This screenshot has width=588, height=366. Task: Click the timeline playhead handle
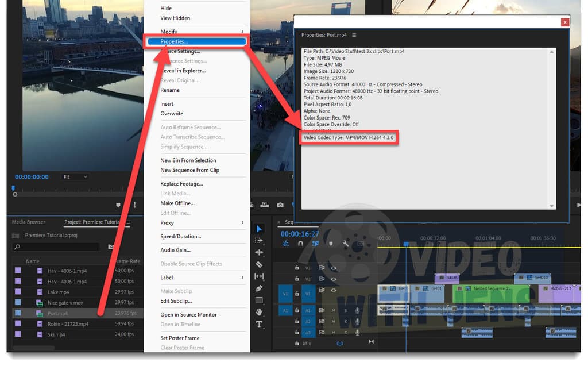[x=406, y=244]
